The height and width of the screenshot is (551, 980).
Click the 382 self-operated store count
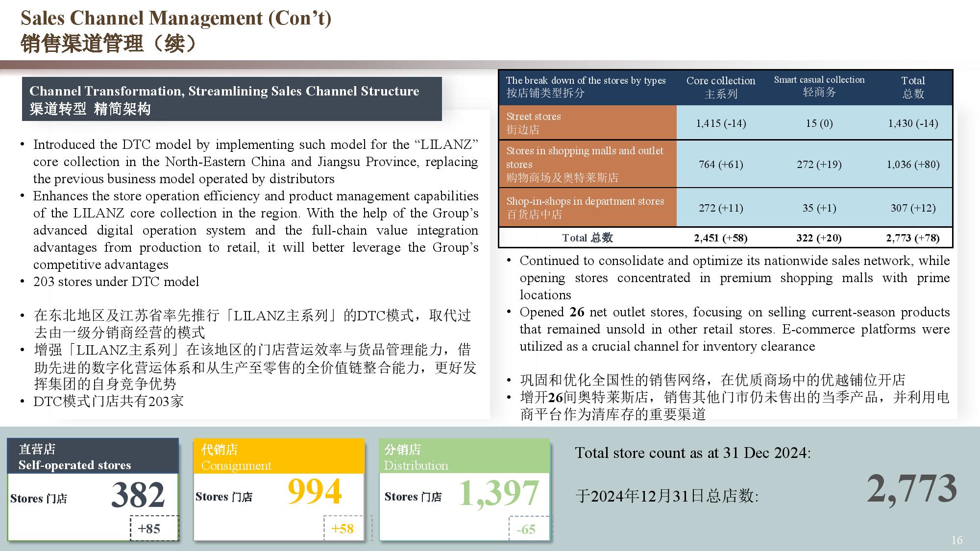(138, 495)
